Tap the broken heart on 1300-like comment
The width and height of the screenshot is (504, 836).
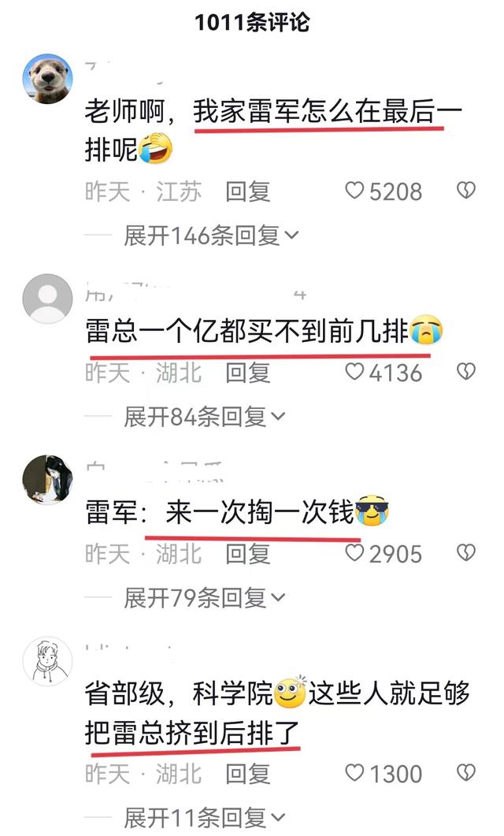coord(466,772)
